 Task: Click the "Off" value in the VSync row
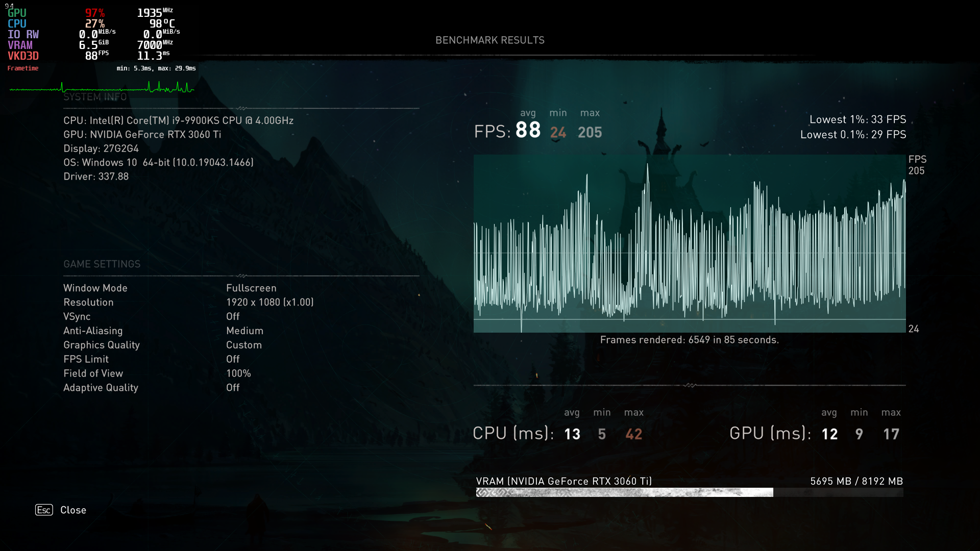click(233, 317)
